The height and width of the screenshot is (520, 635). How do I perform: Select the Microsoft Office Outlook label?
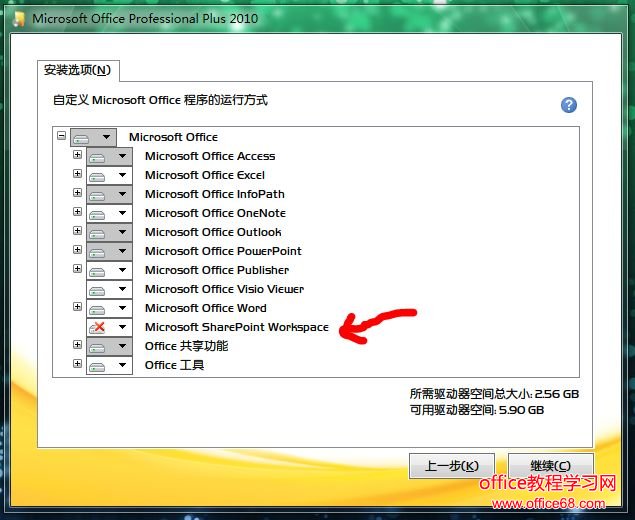click(x=213, y=232)
